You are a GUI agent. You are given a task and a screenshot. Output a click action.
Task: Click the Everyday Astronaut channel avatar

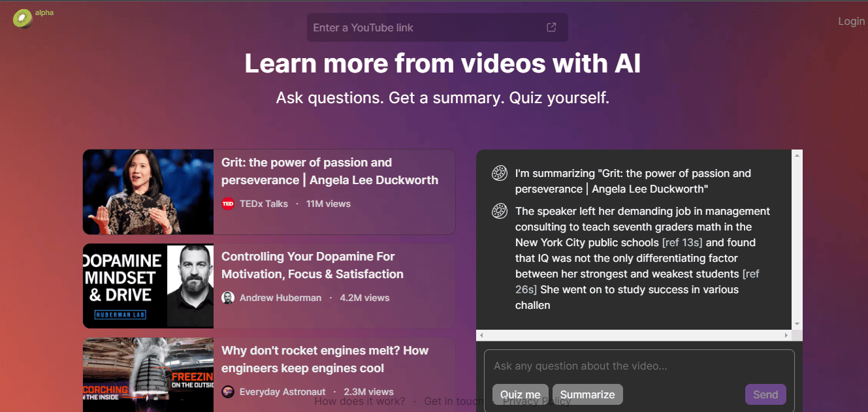pos(227,391)
